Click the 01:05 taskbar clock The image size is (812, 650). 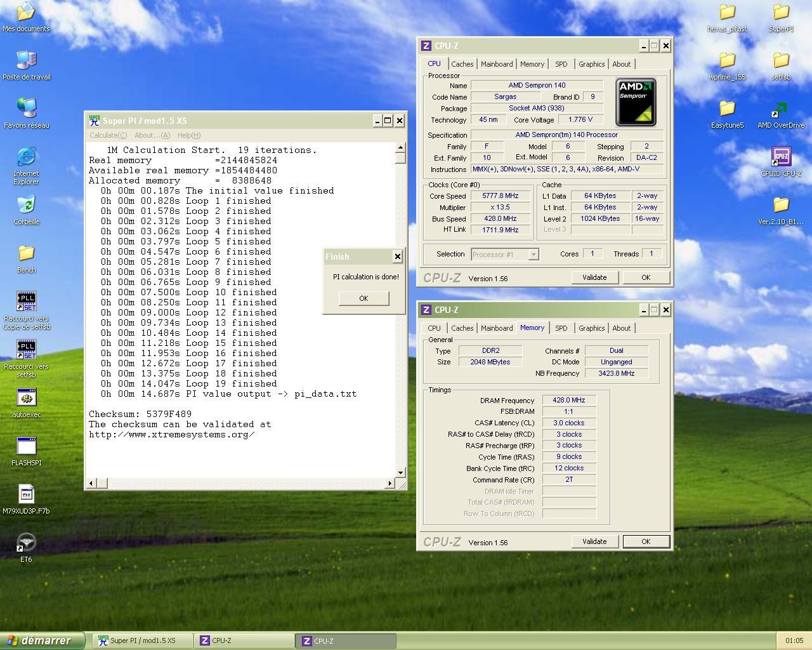[x=794, y=641]
